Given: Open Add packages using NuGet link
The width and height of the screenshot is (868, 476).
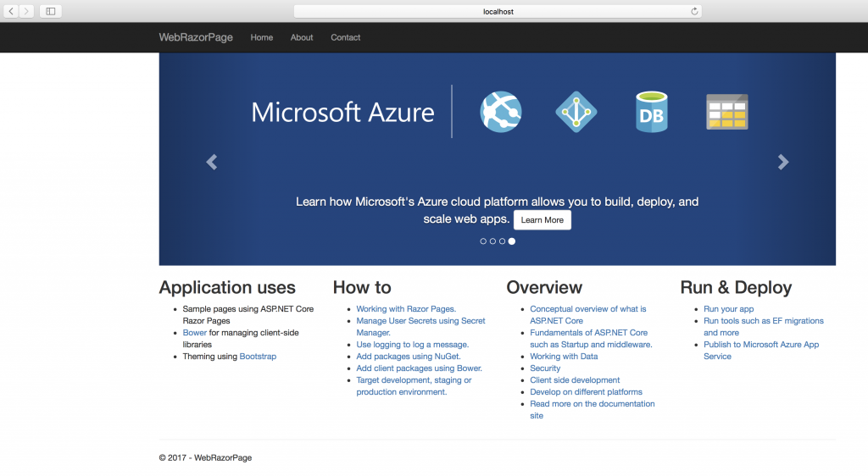Looking at the screenshot, I should (x=408, y=356).
